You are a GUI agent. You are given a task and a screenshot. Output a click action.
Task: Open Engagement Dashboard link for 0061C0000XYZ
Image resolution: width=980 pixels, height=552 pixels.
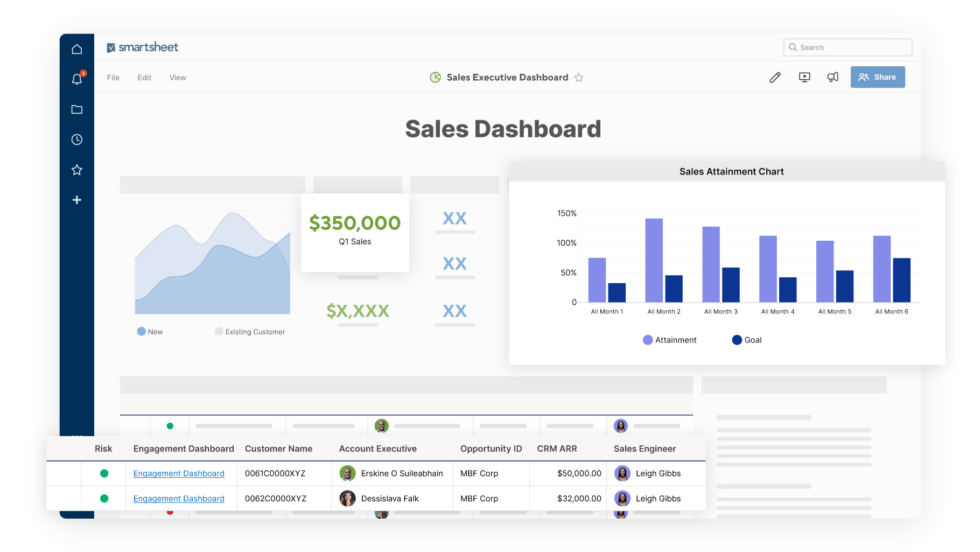tap(179, 473)
